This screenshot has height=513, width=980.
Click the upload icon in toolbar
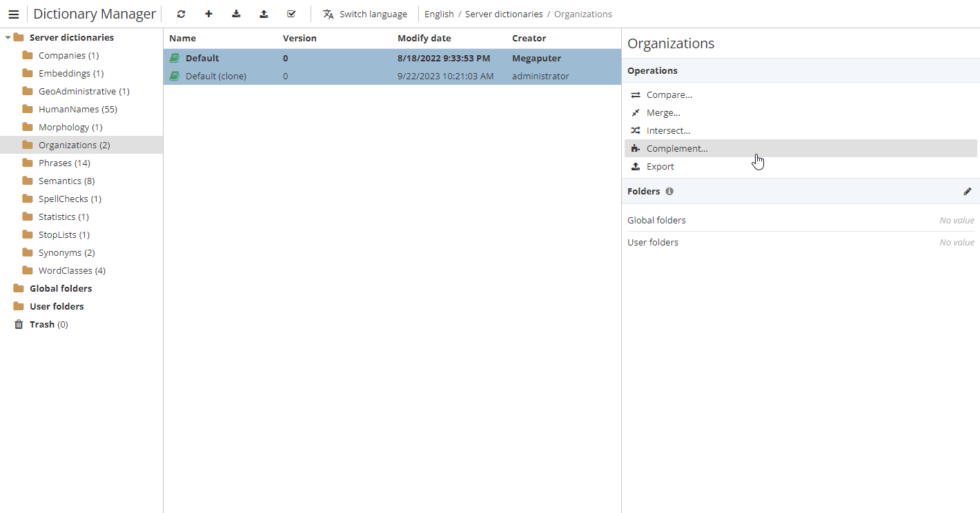[x=264, y=14]
